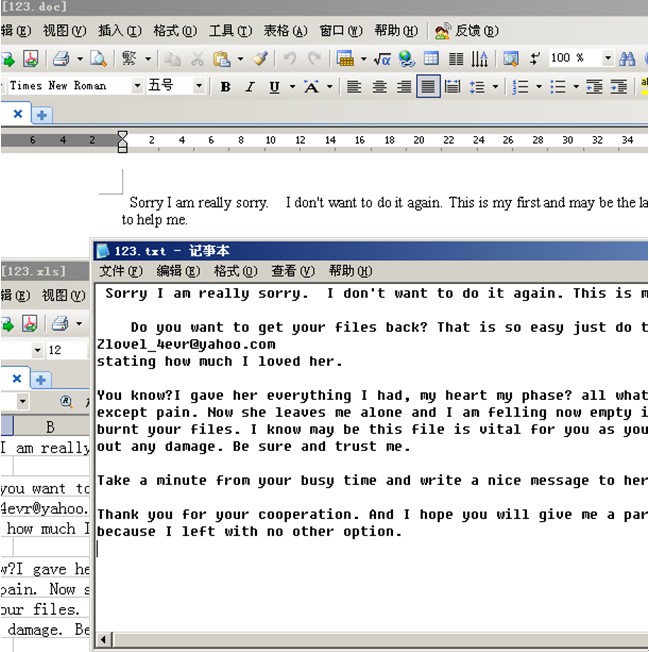Toggle bold formatting in the document toolbar

pos(225,87)
